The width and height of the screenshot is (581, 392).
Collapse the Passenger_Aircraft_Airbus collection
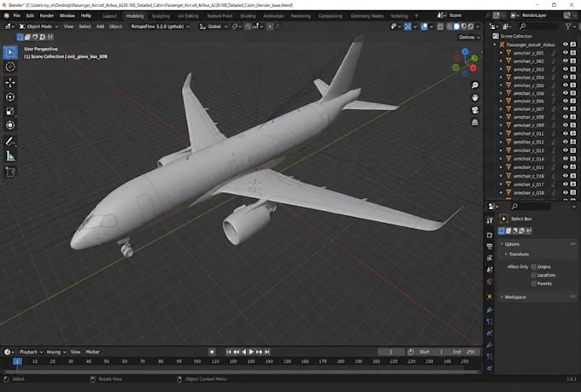(x=495, y=44)
